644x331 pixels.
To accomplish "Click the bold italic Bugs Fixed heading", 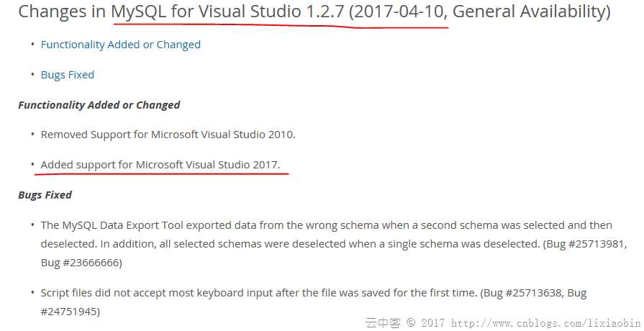I will coord(45,195).
